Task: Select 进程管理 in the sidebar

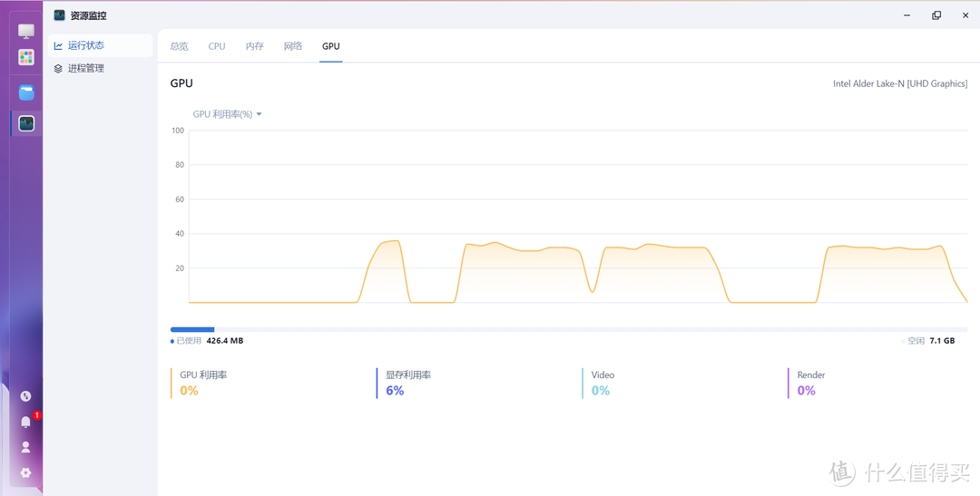Action: (100, 69)
